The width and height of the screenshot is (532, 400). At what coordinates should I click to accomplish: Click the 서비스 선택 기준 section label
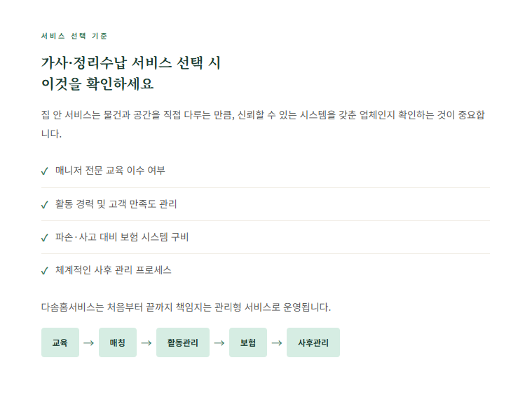(74, 36)
